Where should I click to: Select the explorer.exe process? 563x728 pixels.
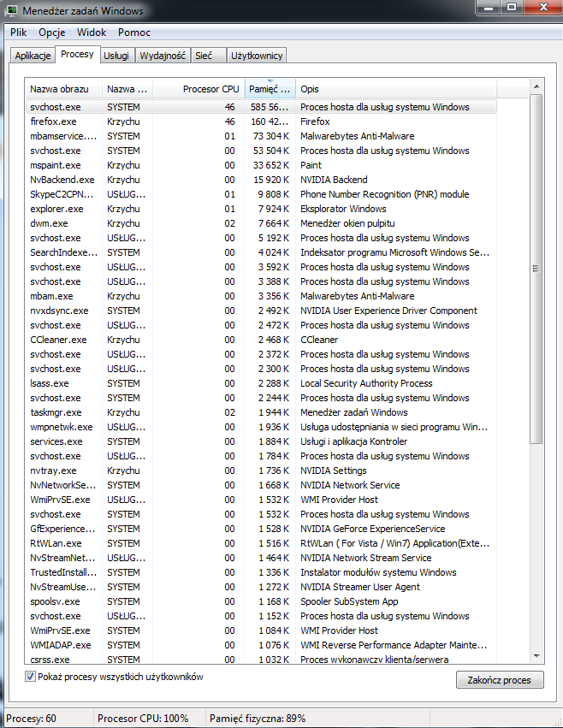[x=261, y=209]
